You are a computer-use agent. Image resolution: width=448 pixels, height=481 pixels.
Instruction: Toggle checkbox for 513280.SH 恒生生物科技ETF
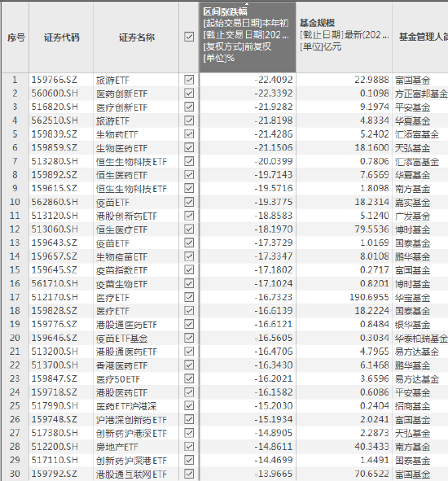pos(189,161)
